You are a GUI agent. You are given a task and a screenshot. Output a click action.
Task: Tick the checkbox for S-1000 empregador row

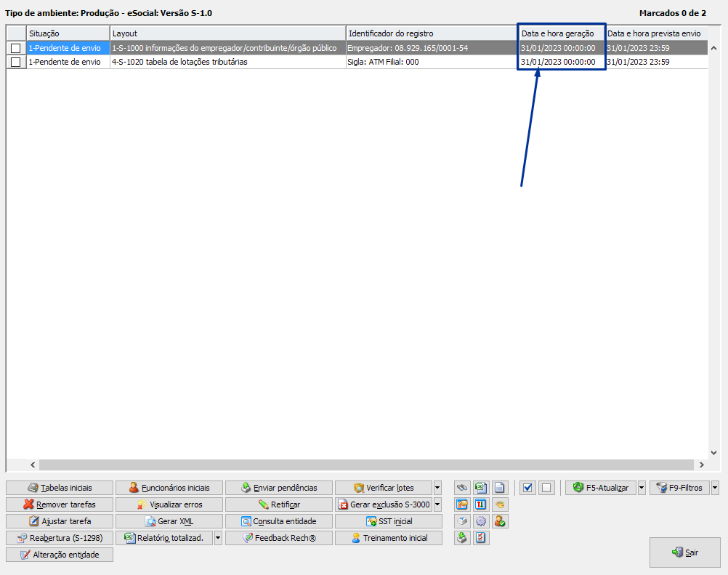click(16, 48)
